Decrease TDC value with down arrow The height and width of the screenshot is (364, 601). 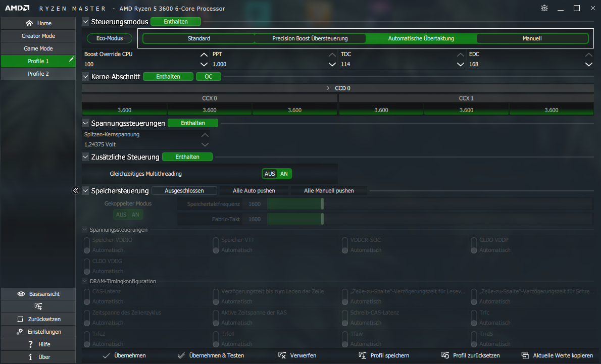[461, 65]
